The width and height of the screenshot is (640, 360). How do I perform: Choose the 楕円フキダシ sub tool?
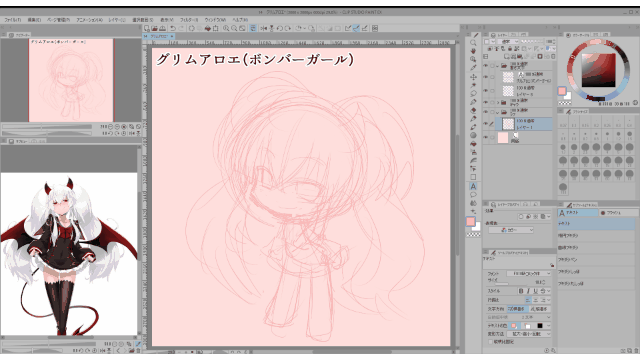point(596,236)
